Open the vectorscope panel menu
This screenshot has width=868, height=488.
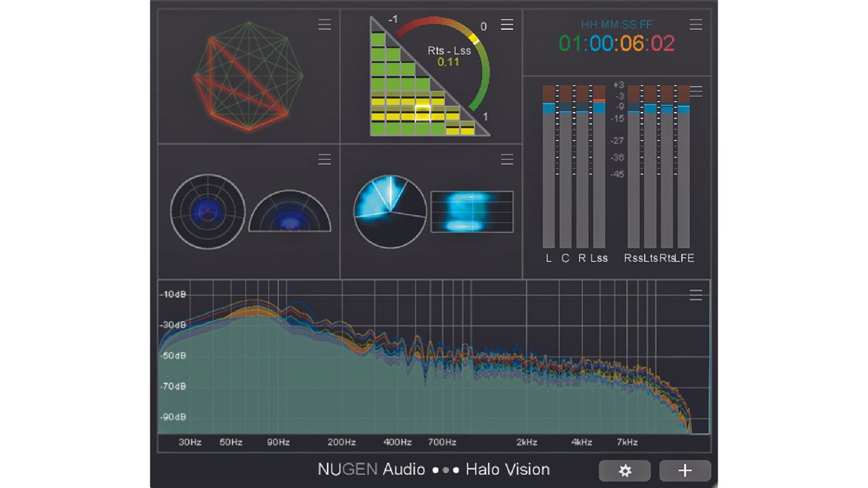pos(507,160)
